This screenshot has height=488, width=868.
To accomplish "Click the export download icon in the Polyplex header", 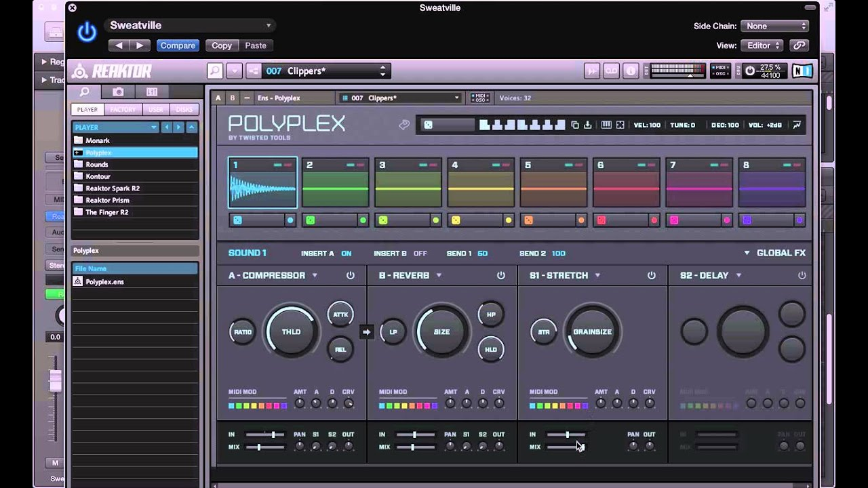I will coord(587,125).
